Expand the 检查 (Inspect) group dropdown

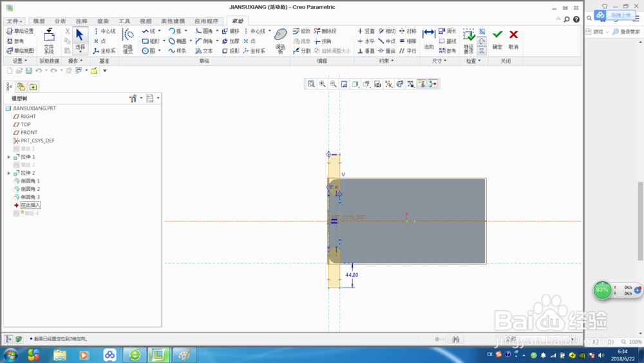click(x=473, y=61)
